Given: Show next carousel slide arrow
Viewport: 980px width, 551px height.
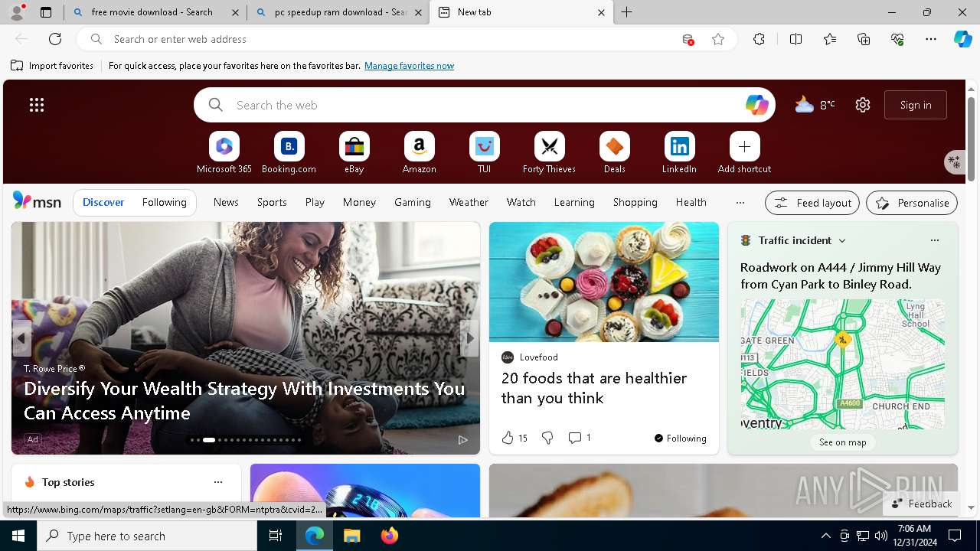Looking at the screenshot, I should (x=469, y=337).
